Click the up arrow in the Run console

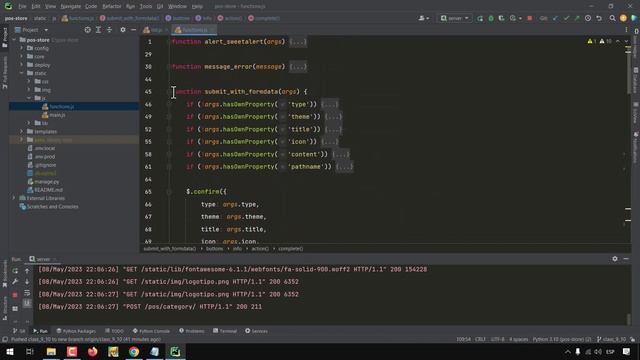pos(27,271)
